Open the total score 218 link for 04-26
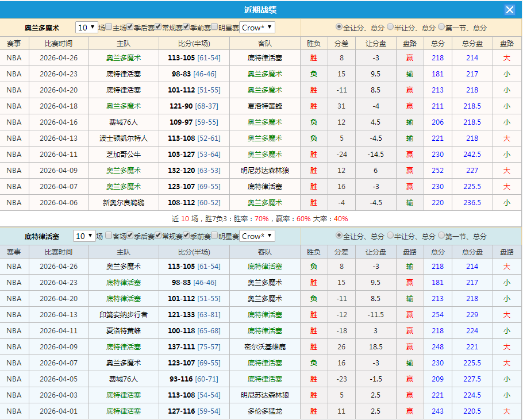Image resolution: width=523 pixels, height=420 pixels. point(437,57)
